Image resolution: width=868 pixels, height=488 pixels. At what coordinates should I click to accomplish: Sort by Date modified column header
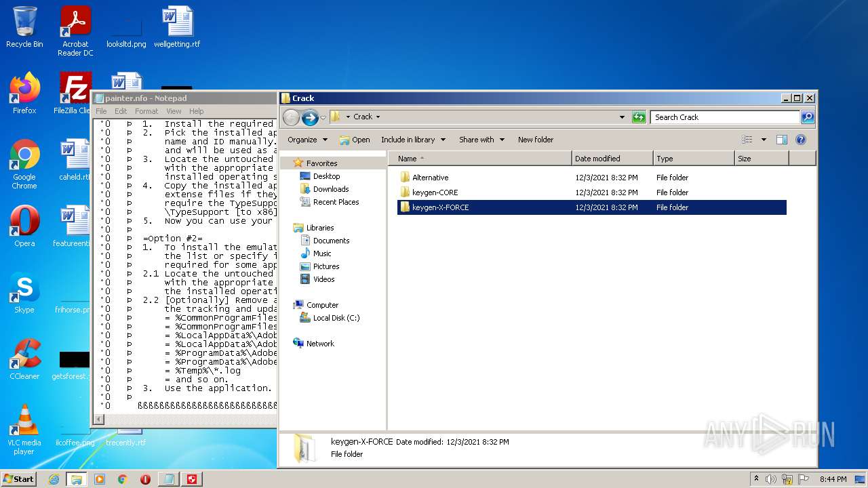pos(612,159)
